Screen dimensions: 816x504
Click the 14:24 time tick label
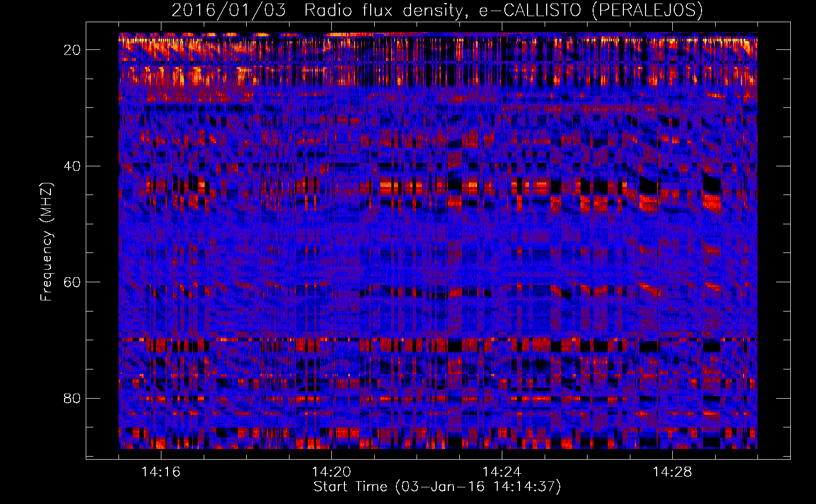point(502,472)
